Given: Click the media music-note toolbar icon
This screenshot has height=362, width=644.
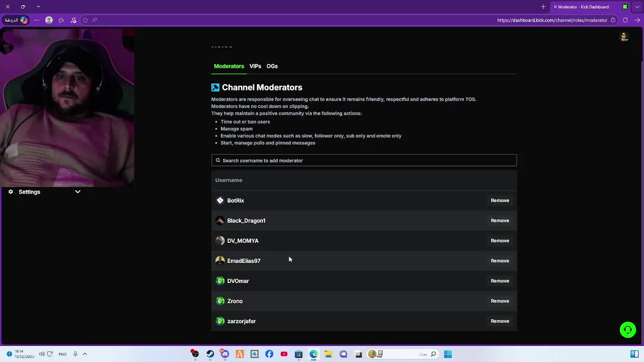Looking at the screenshot, I should pos(73,20).
